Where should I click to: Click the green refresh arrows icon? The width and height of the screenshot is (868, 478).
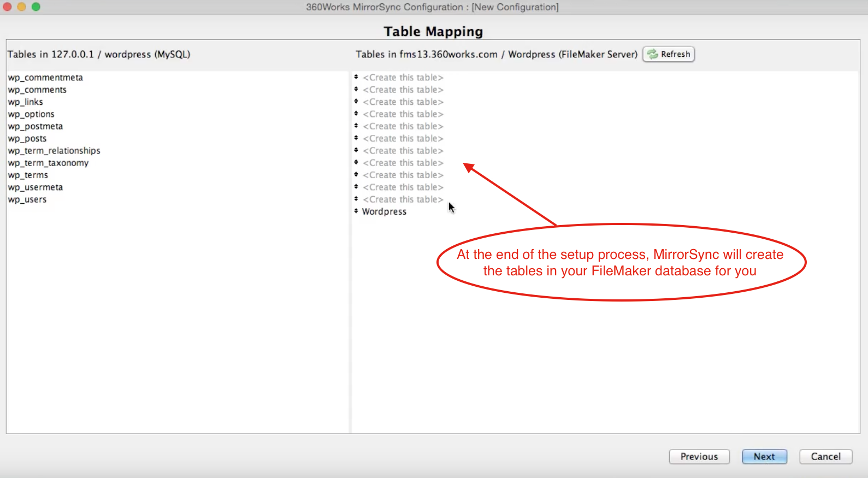coord(652,54)
